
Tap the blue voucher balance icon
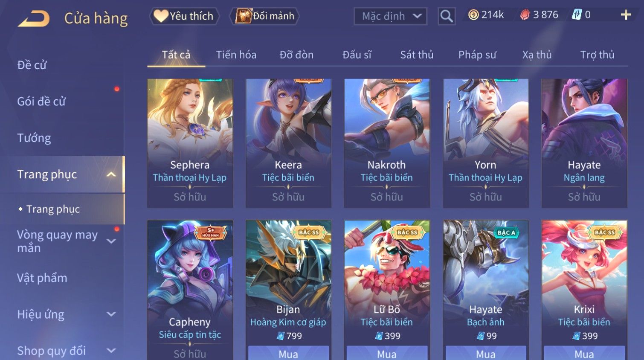pyautogui.click(x=577, y=15)
